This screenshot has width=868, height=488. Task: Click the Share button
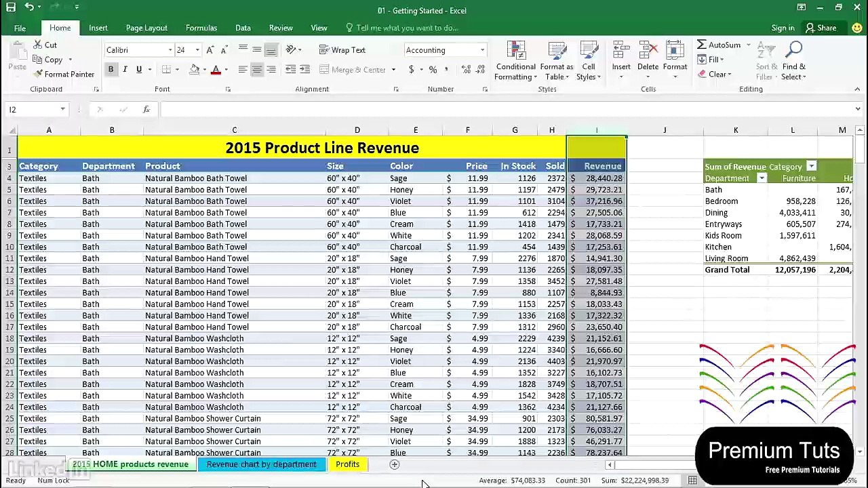[821, 28]
